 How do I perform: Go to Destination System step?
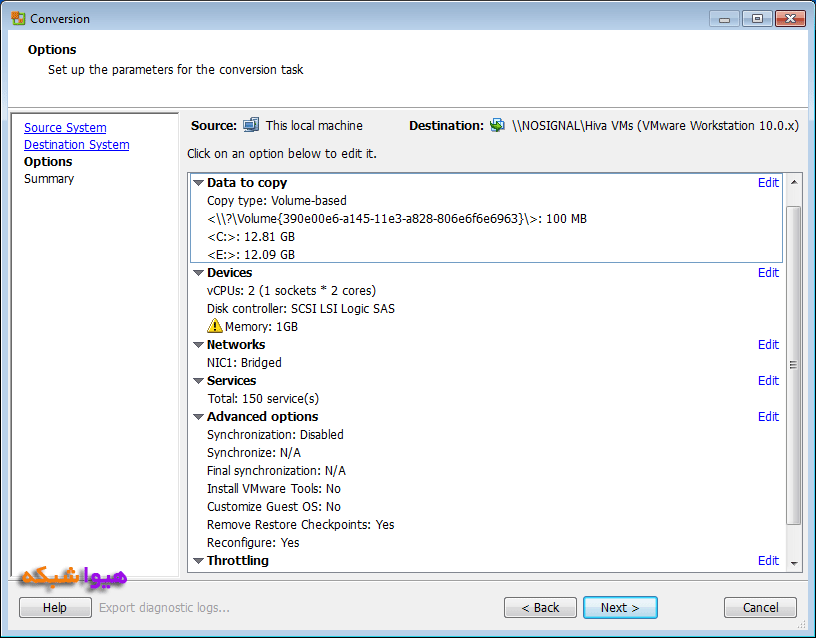(x=76, y=145)
